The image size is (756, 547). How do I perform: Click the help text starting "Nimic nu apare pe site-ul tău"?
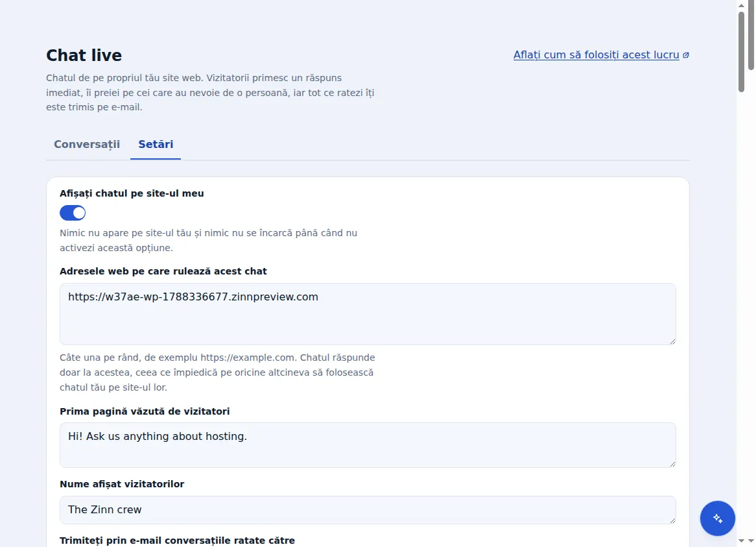click(x=208, y=240)
